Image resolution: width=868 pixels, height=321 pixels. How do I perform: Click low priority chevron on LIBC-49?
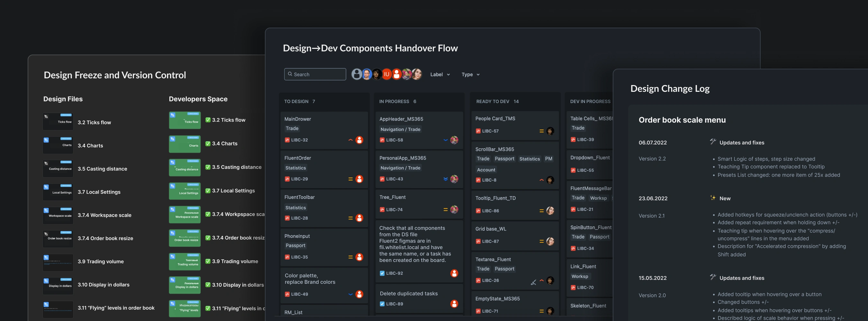(350, 294)
